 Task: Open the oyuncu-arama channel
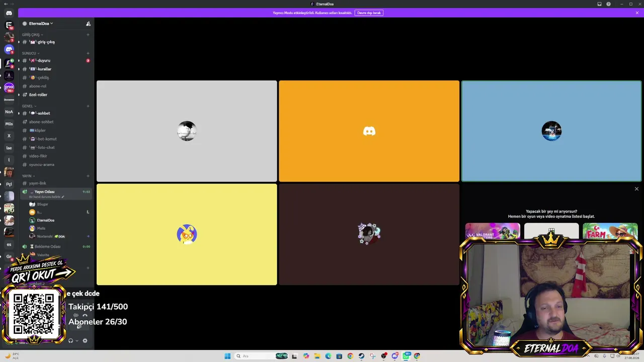(56, 164)
